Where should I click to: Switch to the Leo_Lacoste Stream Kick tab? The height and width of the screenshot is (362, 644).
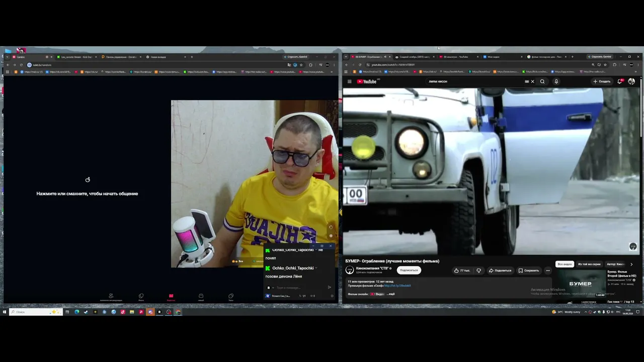[x=76, y=57]
